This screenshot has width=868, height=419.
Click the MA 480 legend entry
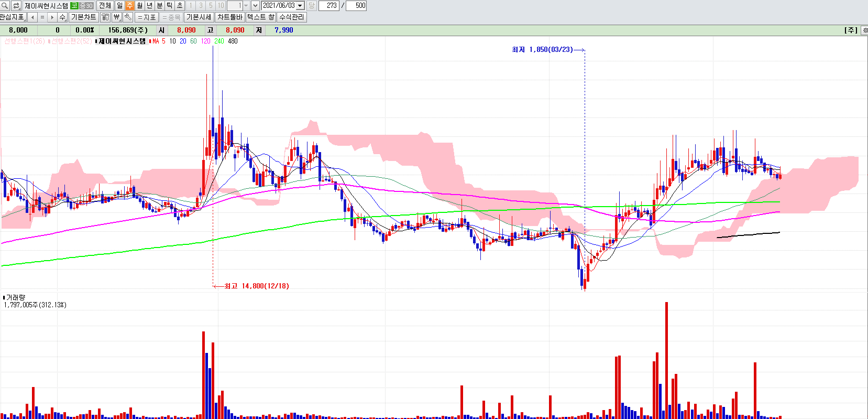(233, 41)
